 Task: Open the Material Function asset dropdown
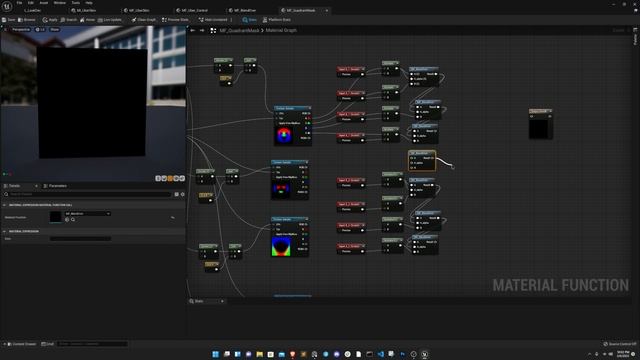pyautogui.click(x=87, y=213)
